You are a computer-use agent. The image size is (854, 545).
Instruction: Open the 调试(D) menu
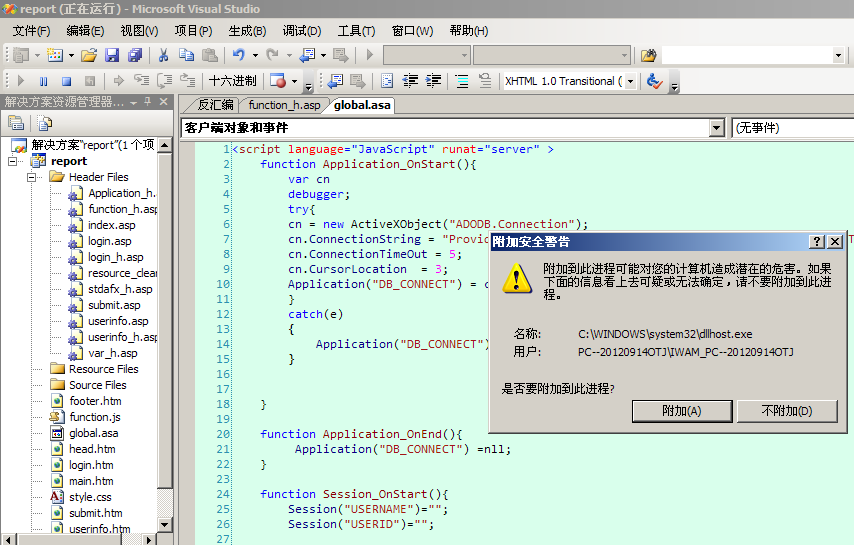(x=301, y=31)
